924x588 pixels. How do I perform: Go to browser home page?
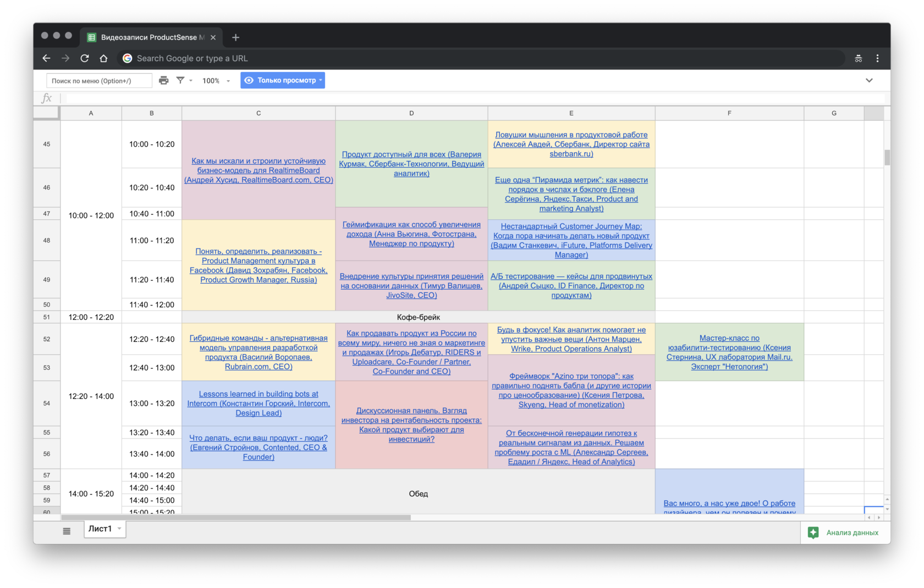[x=103, y=58]
